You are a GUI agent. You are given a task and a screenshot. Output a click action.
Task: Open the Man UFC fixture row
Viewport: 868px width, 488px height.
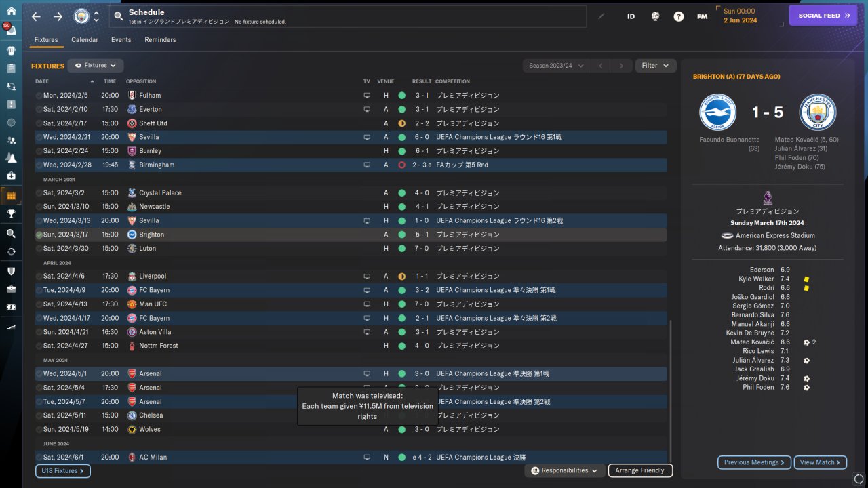351,304
